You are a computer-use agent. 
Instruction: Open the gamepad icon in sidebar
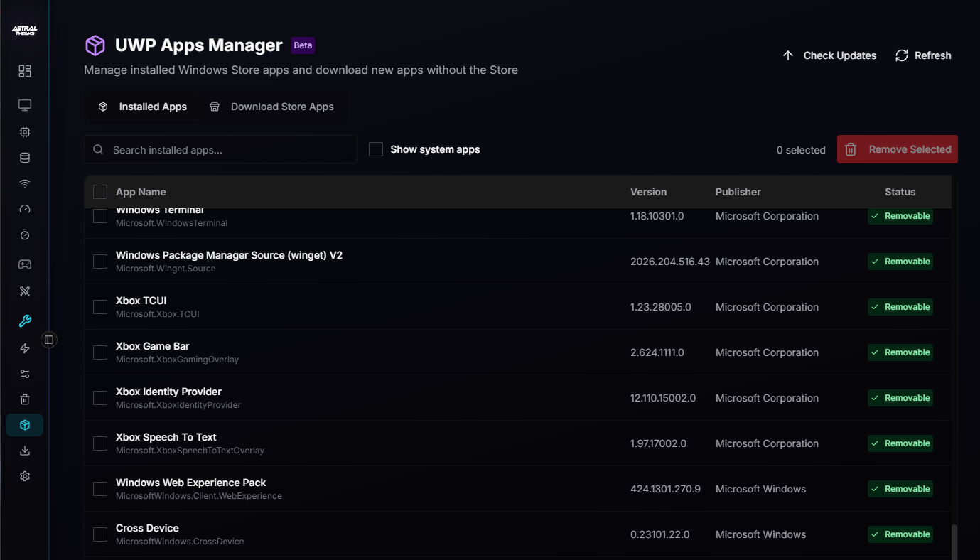(x=25, y=264)
